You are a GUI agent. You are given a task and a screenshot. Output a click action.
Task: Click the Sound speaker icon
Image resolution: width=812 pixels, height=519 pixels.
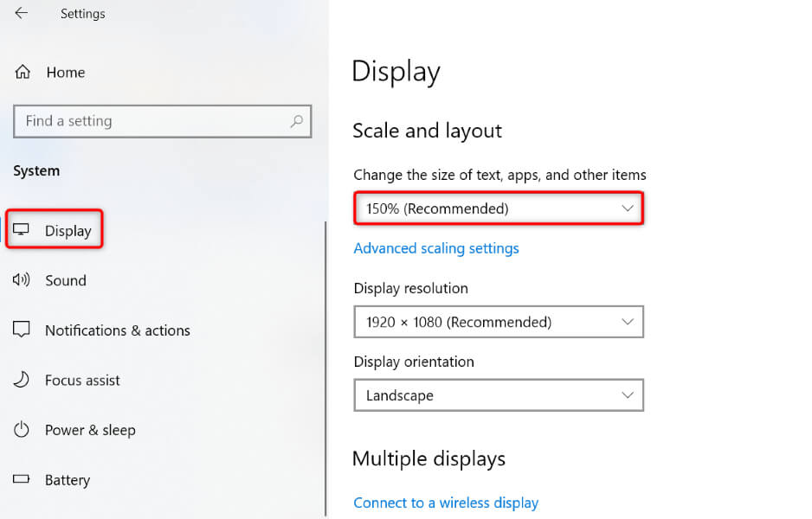point(21,279)
